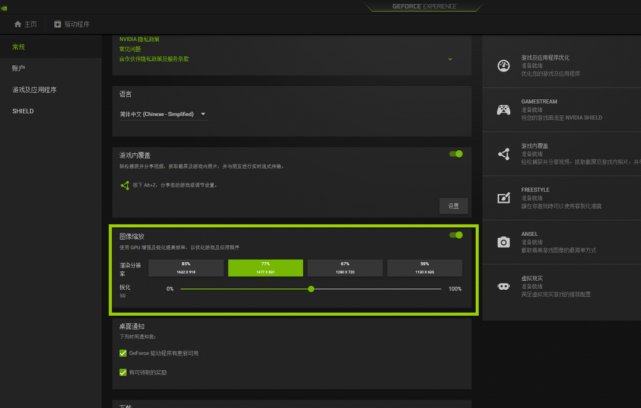Click the 语言 section heading
Screen dimensions: 641x408
126,94
